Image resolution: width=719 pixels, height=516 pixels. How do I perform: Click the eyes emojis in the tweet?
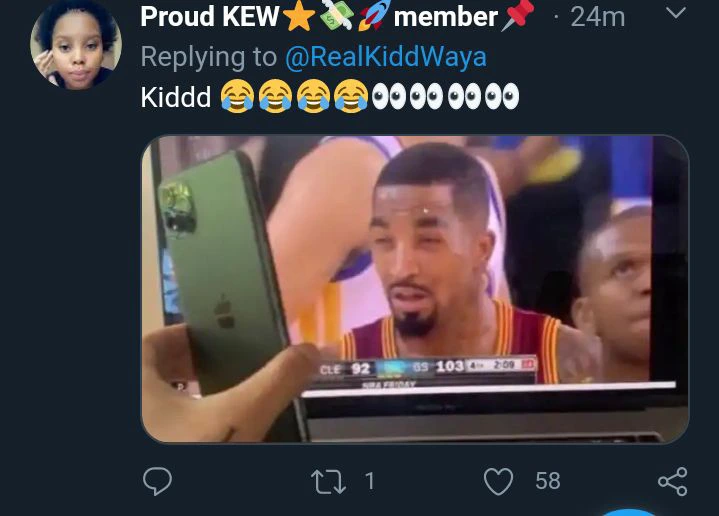(x=445, y=97)
